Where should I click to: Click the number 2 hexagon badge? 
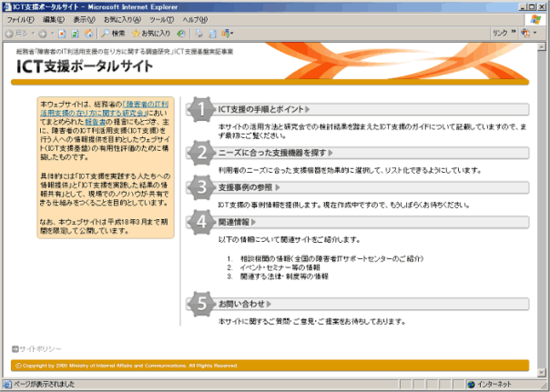(201, 153)
